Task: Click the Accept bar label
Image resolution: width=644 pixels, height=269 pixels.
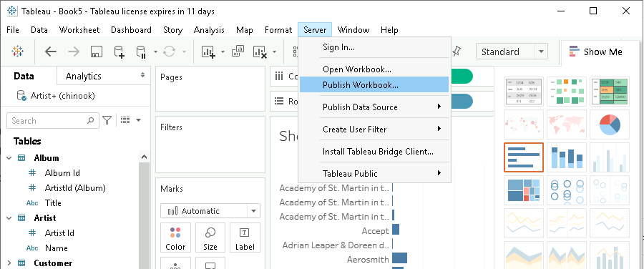Action: coord(376,231)
